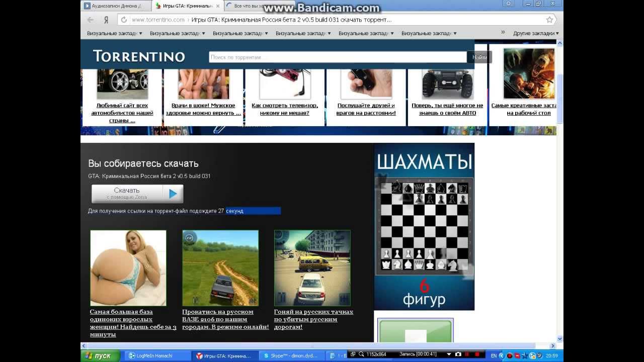The height and width of the screenshot is (362, 644).
Task: Open the 'Другие закладки' bookmarks folder
Action: (536, 33)
